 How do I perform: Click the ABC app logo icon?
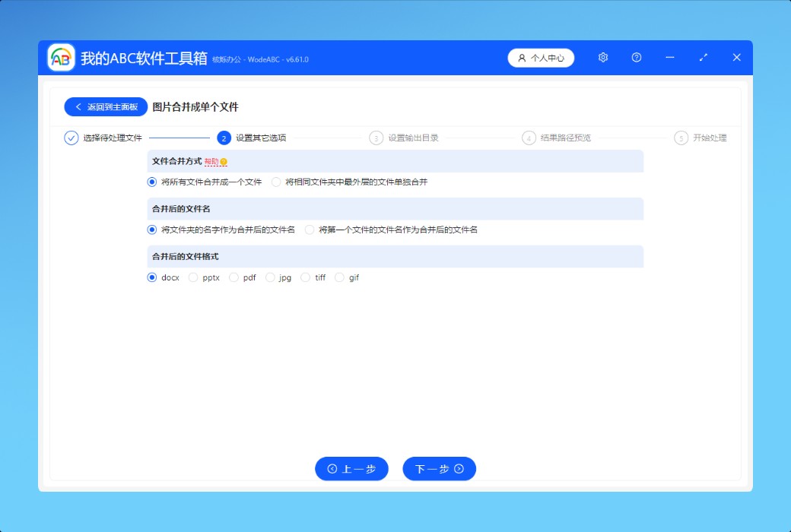coord(61,58)
